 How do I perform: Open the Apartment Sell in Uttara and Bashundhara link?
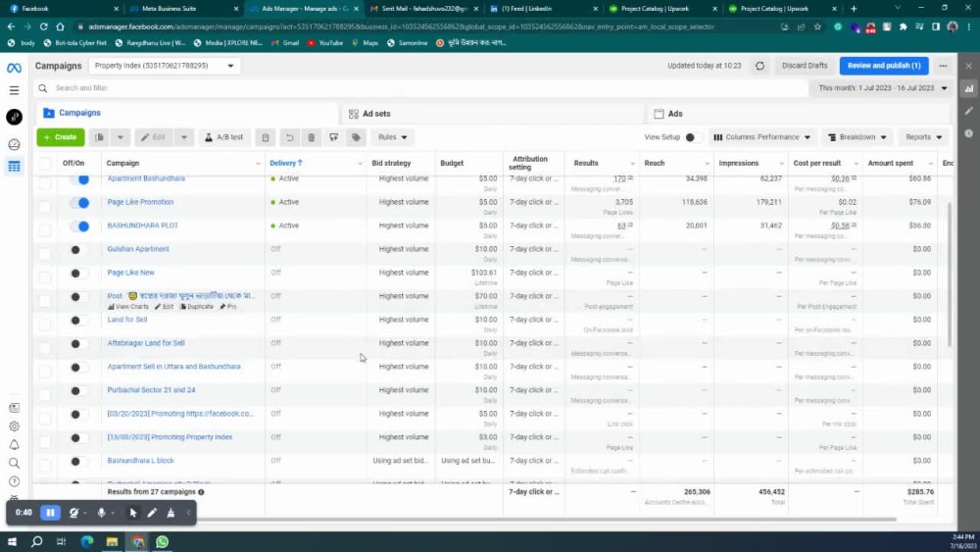tap(173, 367)
